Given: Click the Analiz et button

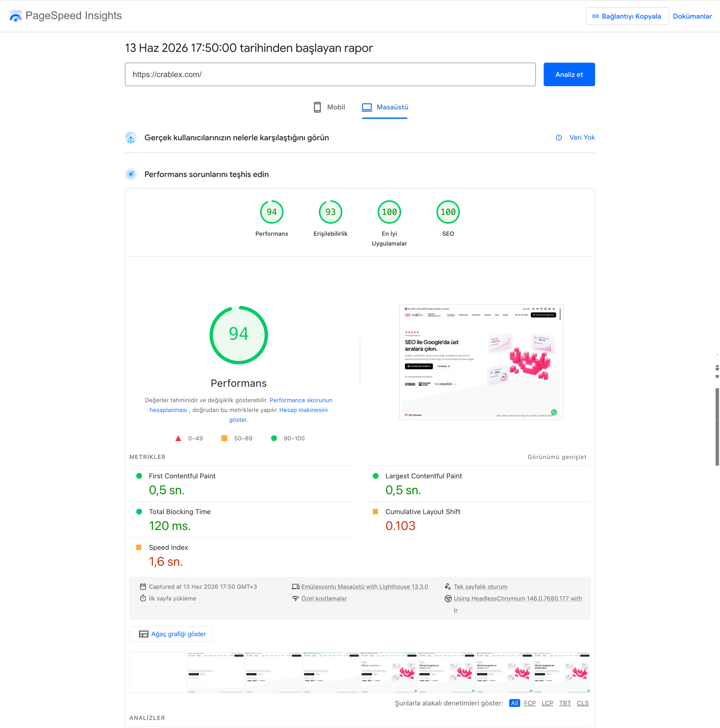Looking at the screenshot, I should tap(569, 74).
